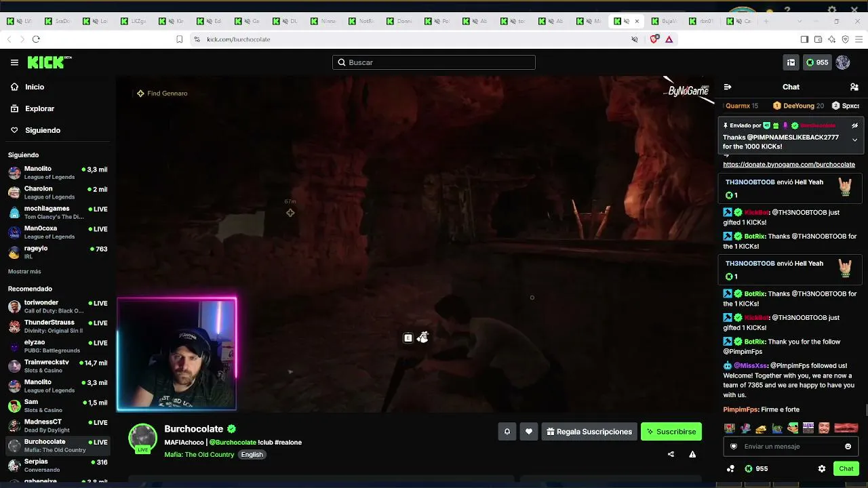
Task: Open MadnessCT recommended channel
Action: [58, 426]
